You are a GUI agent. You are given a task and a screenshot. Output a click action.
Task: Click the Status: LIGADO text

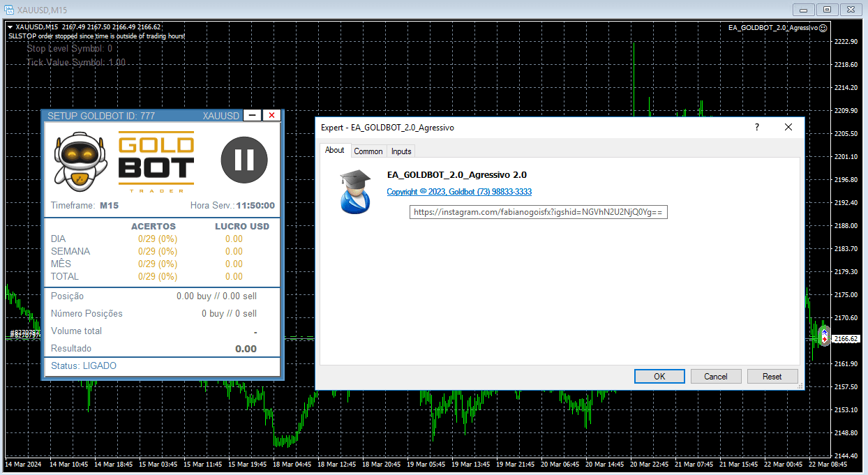click(84, 366)
